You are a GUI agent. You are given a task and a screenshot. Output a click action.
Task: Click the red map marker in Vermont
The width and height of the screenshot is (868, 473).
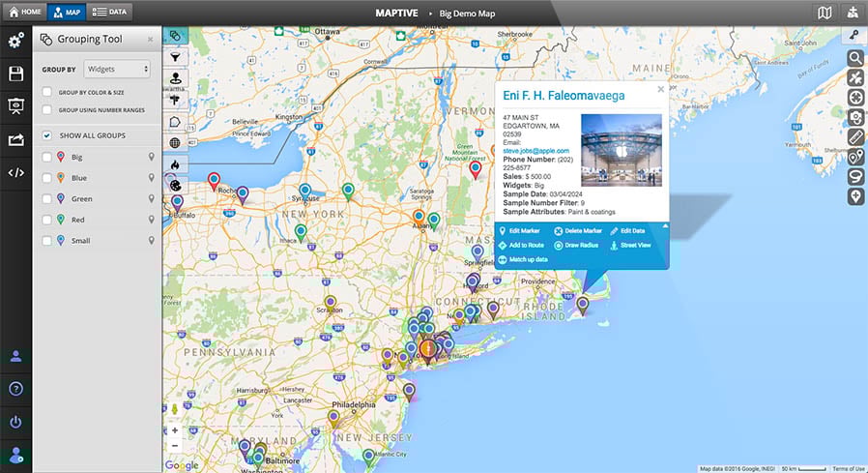pos(475,169)
